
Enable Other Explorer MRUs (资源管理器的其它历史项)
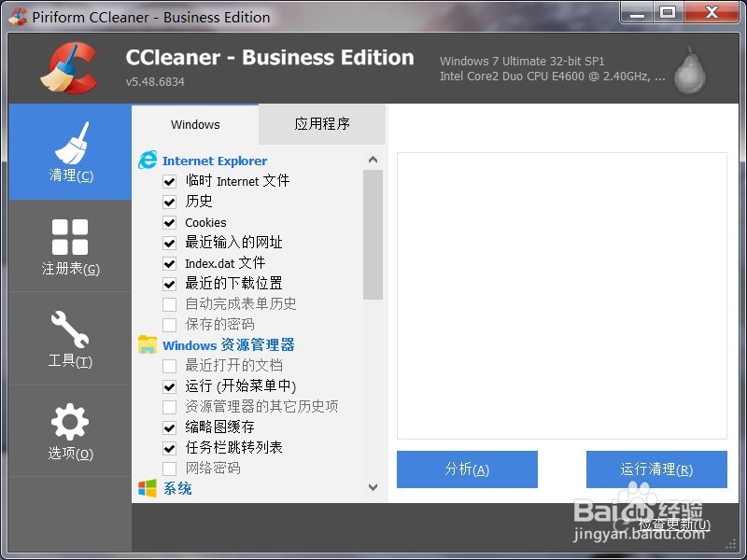tap(170, 407)
